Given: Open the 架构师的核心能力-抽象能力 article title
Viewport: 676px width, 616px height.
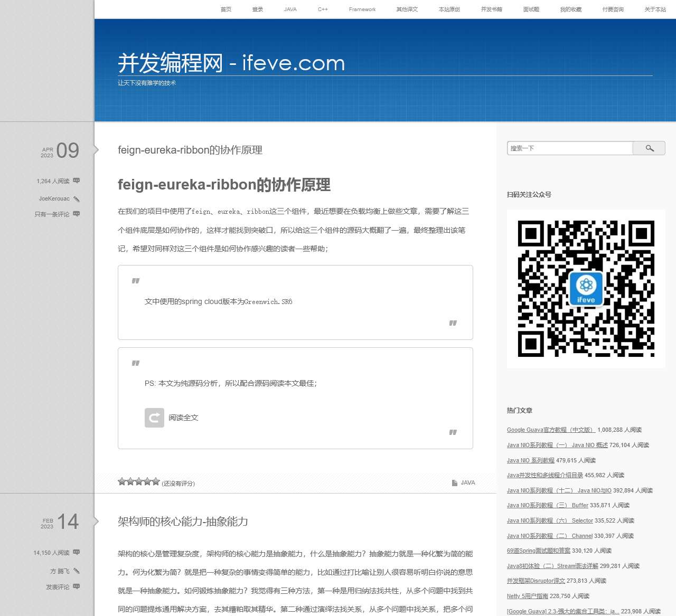Looking at the screenshot, I should pyautogui.click(x=183, y=522).
